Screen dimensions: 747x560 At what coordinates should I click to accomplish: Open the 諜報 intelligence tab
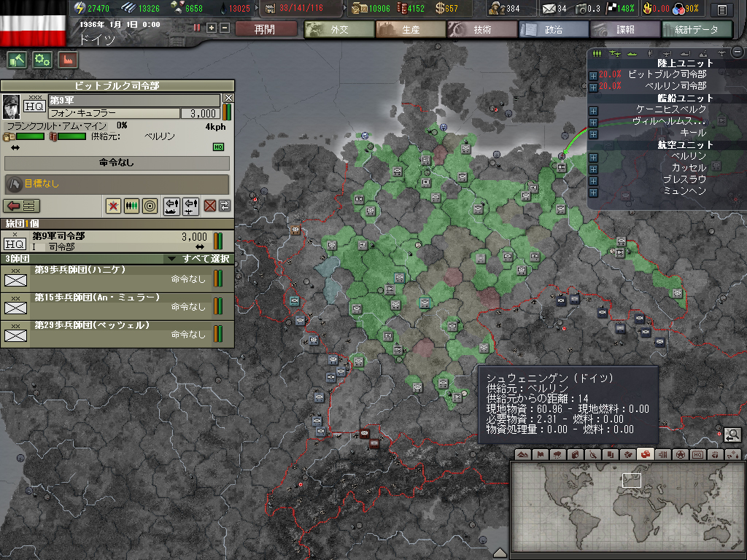625,29
